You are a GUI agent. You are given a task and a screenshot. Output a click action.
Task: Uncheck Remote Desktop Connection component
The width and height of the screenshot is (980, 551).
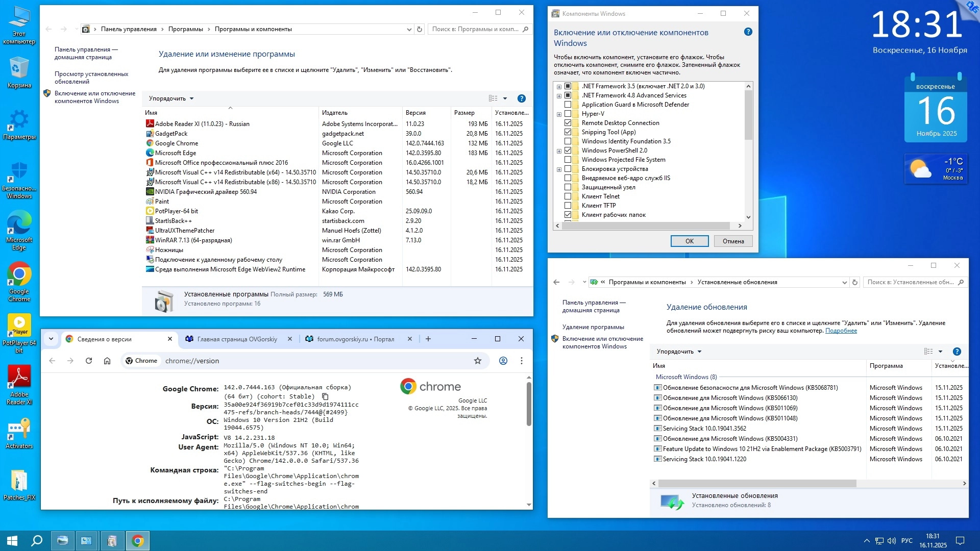tap(568, 123)
